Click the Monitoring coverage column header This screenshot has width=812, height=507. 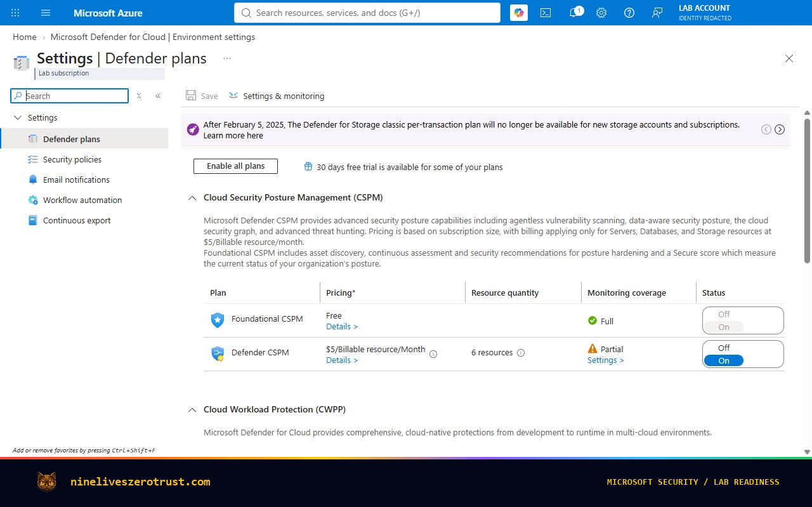(x=627, y=293)
